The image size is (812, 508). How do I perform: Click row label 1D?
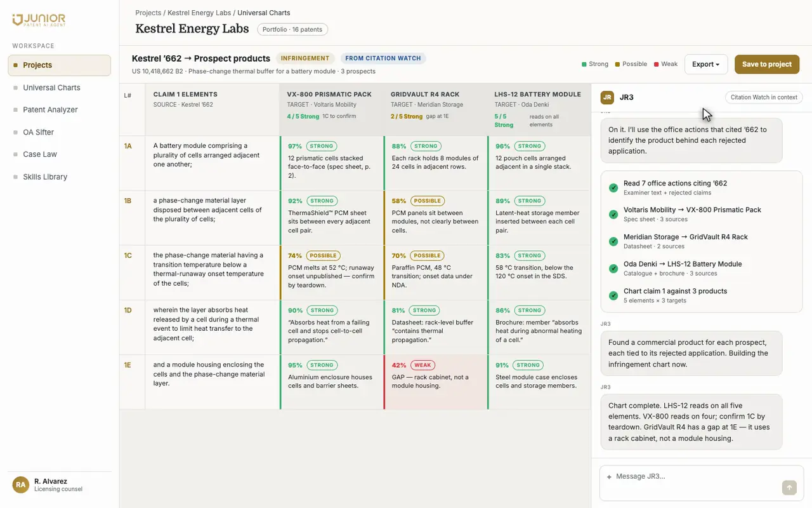[128, 311]
